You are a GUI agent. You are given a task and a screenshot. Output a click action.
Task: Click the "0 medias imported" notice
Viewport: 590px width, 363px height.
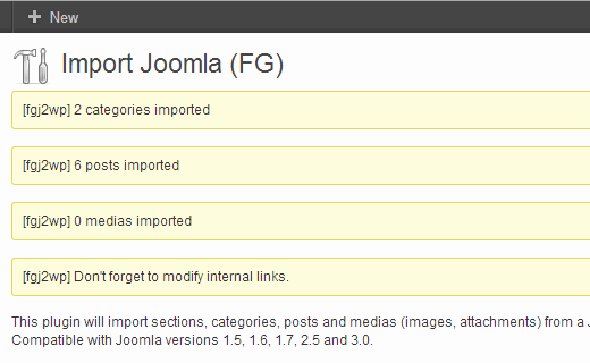pyautogui.click(x=301, y=221)
